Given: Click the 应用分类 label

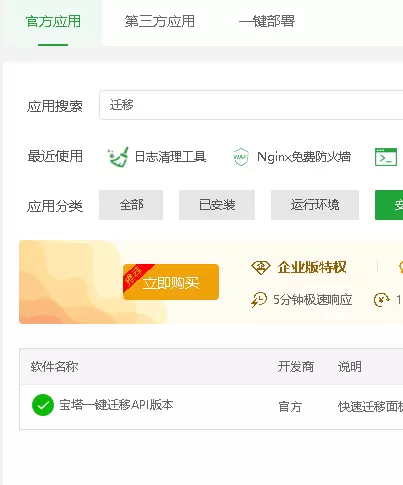Looking at the screenshot, I should [x=55, y=206].
